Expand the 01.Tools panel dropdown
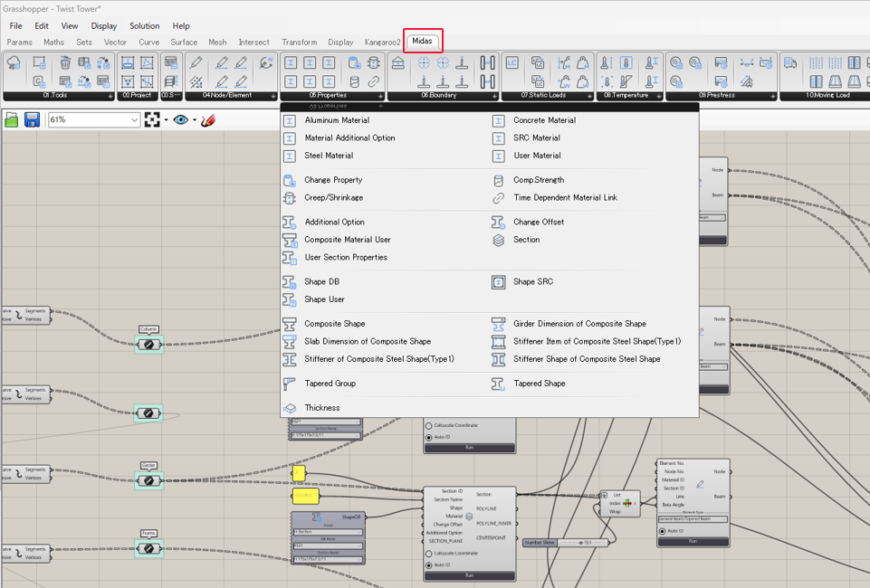This screenshot has width=870, height=588. (110, 97)
